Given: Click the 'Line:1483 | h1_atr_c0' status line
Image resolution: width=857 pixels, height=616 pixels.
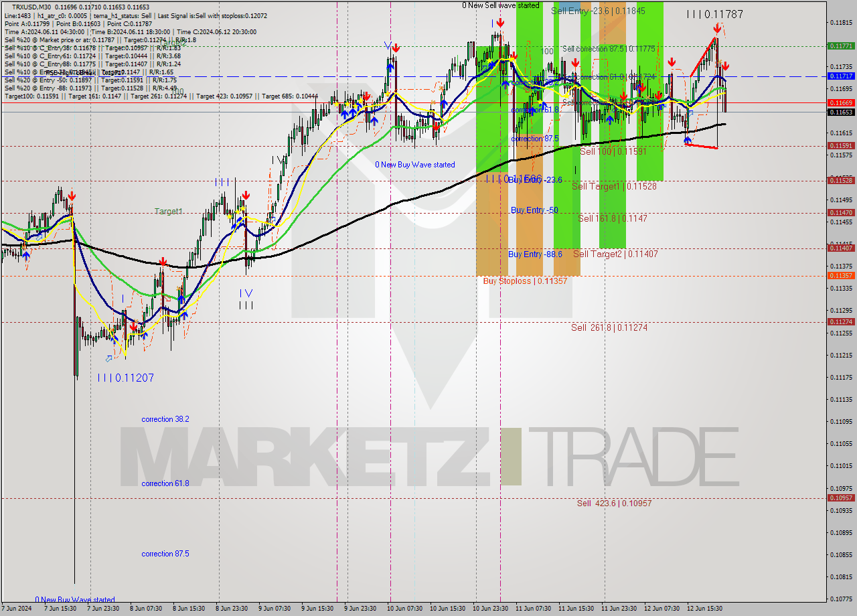Looking at the screenshot, I should point(136,15).
